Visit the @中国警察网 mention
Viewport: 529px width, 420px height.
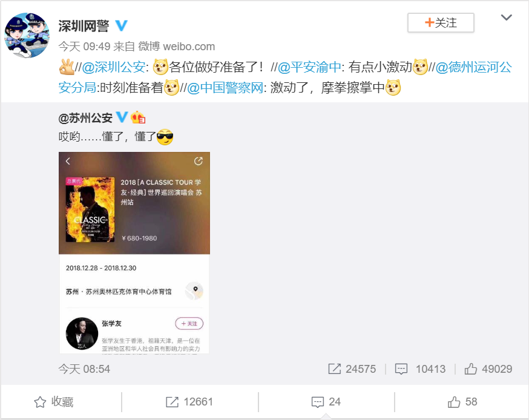(225, 88)
